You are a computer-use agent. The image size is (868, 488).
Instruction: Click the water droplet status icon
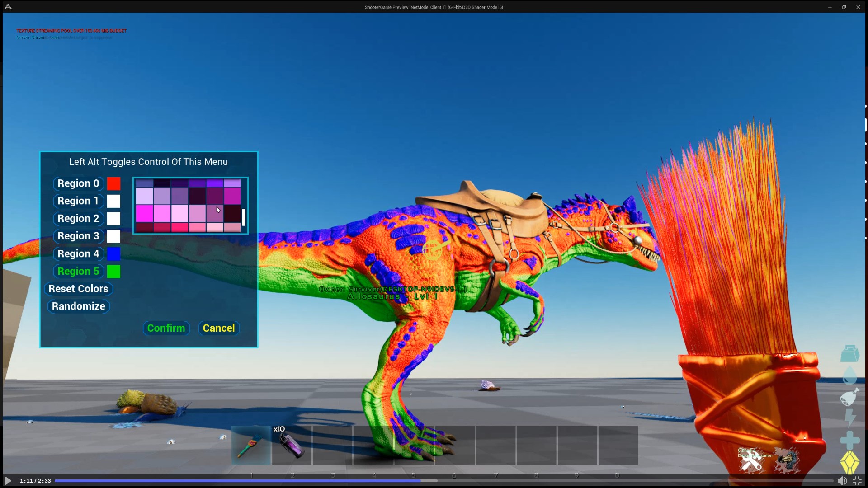click(850, 375)
